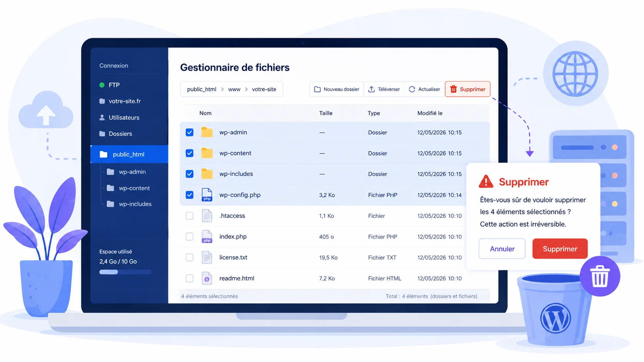Click the .htaccess file icon
Screen dimensions: 644x362
[207, 216]
